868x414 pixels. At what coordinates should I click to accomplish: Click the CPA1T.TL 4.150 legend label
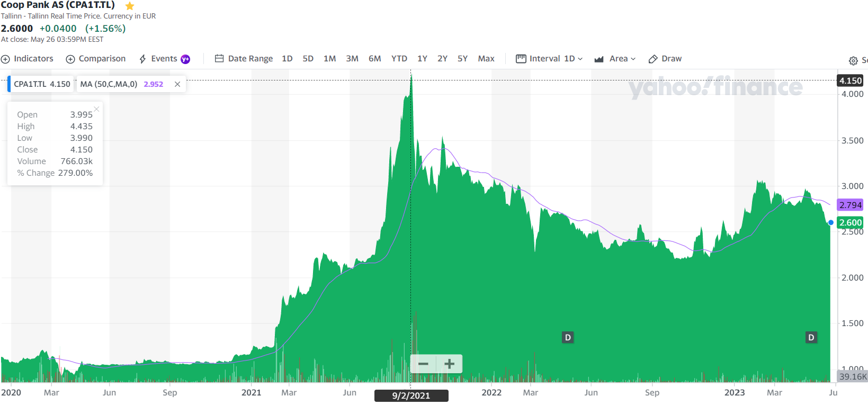tap(42, 84)
